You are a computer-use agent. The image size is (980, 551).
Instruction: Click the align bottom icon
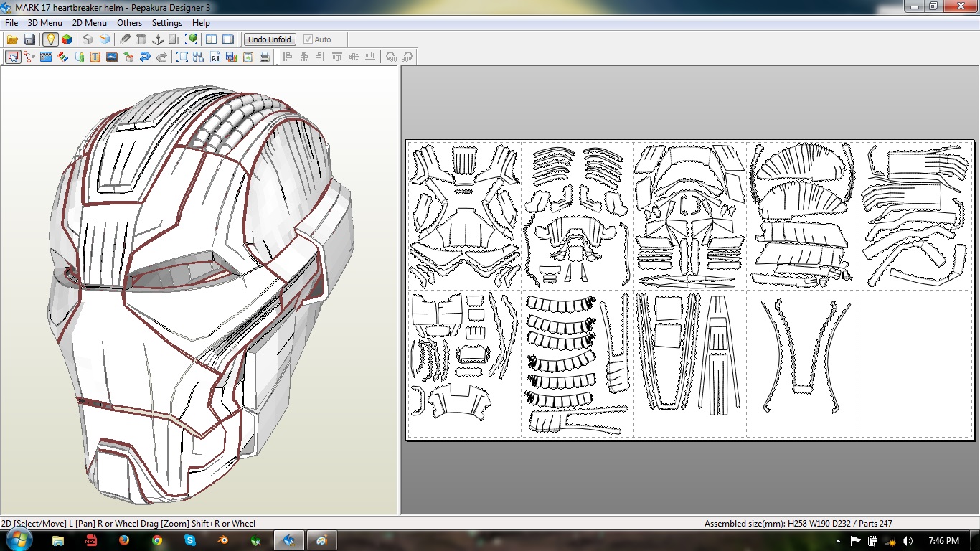[x=369, y=57]
